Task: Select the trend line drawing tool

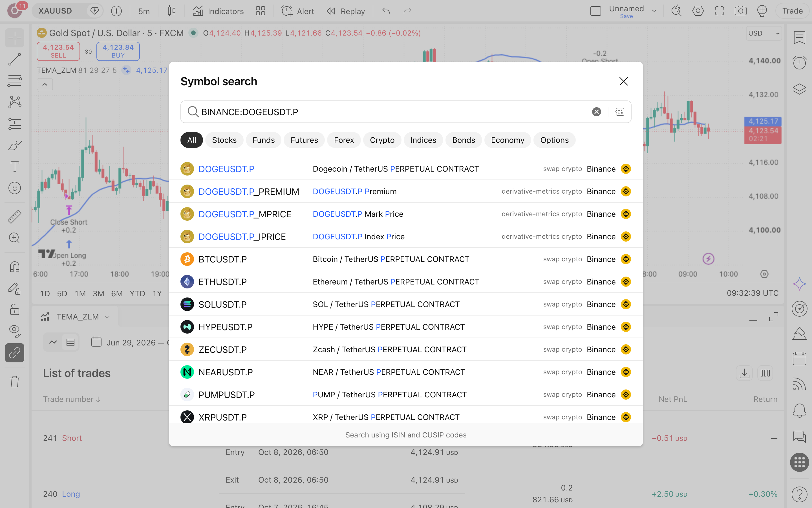Action: pyautogui.click(x=14, y=60)
